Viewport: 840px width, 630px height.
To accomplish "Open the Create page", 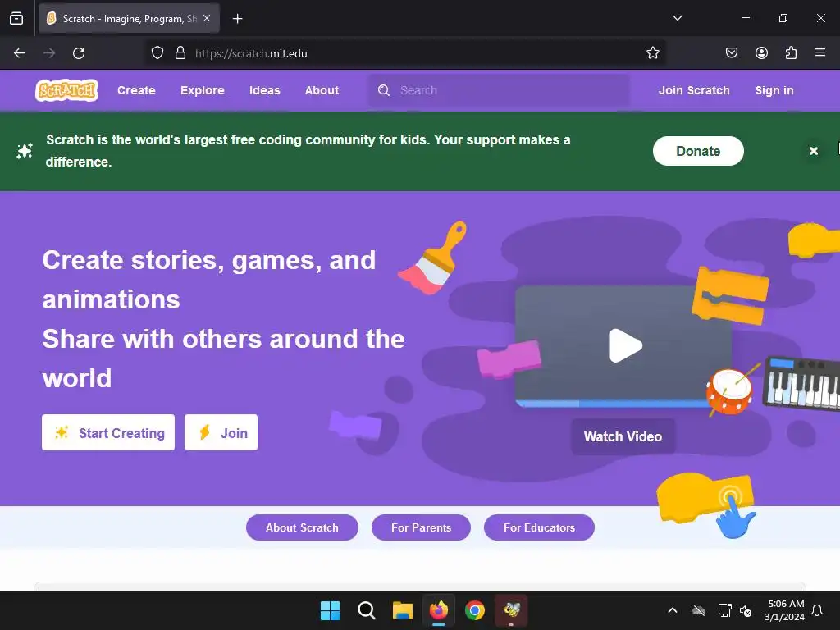I will pyautogui.click(x=136, y=90).
